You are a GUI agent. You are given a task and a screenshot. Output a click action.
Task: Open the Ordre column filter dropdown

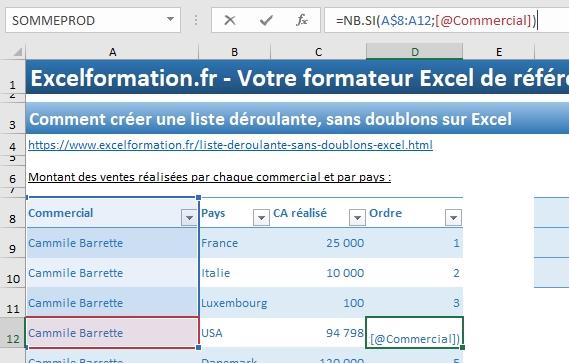pyautogui.click(x=453, y=218)
